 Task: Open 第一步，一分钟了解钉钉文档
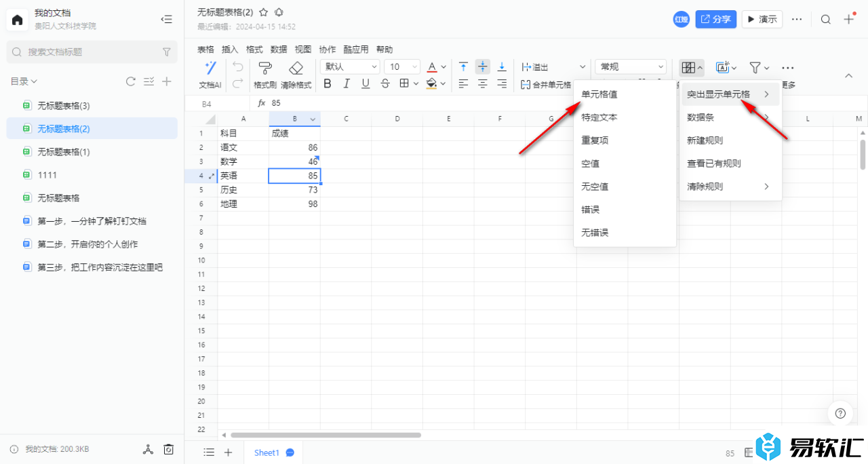click(x=92, y=220)
